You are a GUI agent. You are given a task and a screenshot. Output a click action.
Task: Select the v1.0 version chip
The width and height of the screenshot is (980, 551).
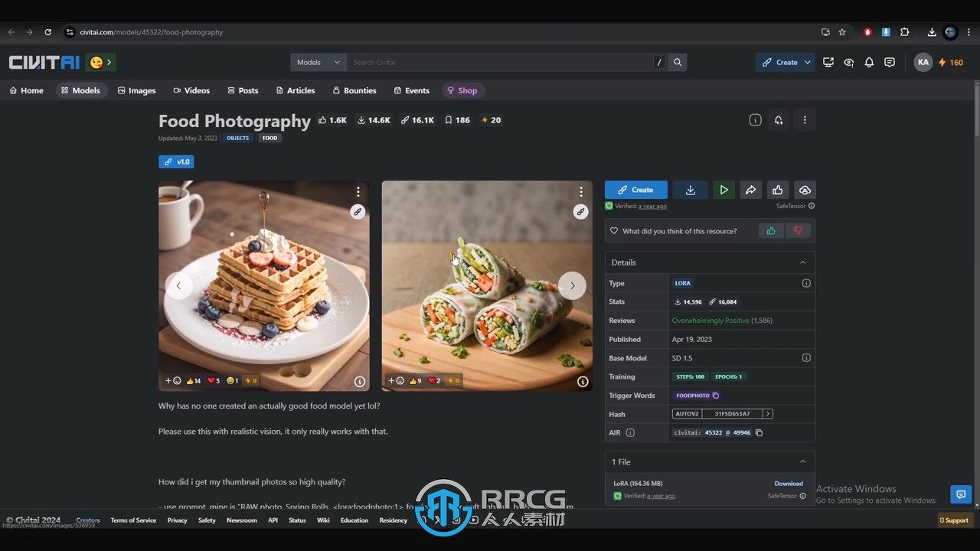click(176, 161)
